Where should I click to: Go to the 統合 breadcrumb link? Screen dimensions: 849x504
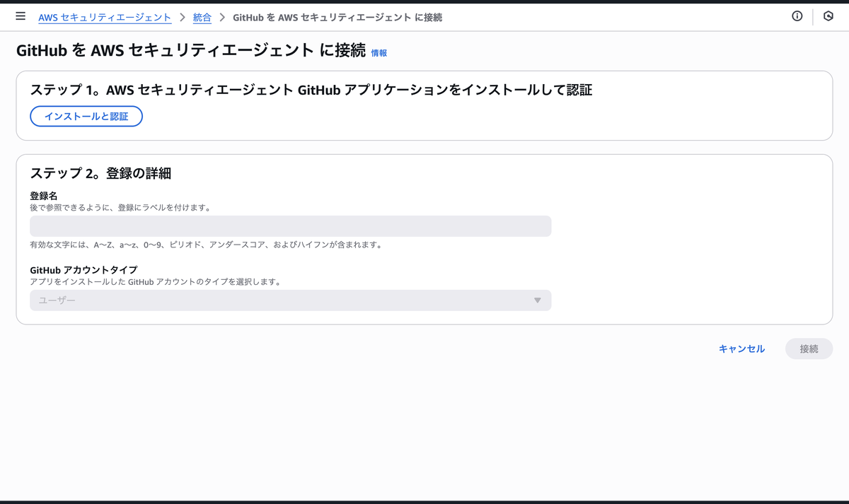click(x=202, y=17)
